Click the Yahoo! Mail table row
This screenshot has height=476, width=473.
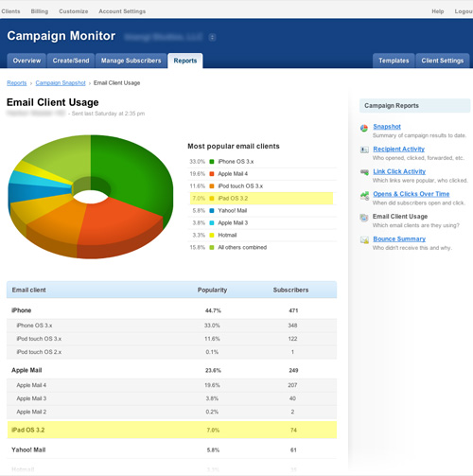tap(172, 450)
